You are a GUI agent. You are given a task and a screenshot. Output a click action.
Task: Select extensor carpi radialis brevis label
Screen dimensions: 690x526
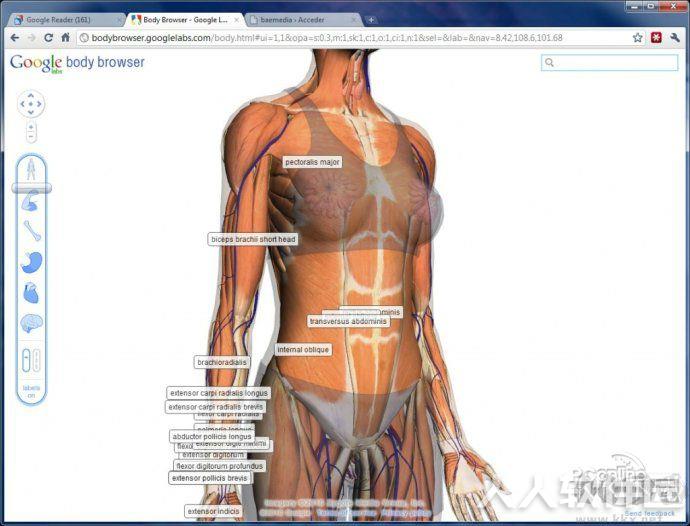click(216, 407)
